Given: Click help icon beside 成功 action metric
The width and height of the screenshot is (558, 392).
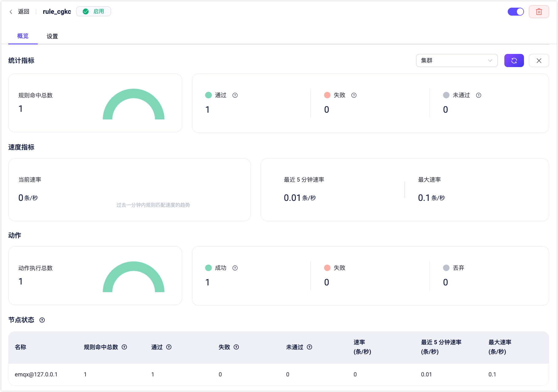Looking at the screenshot, I should [235, 268].
